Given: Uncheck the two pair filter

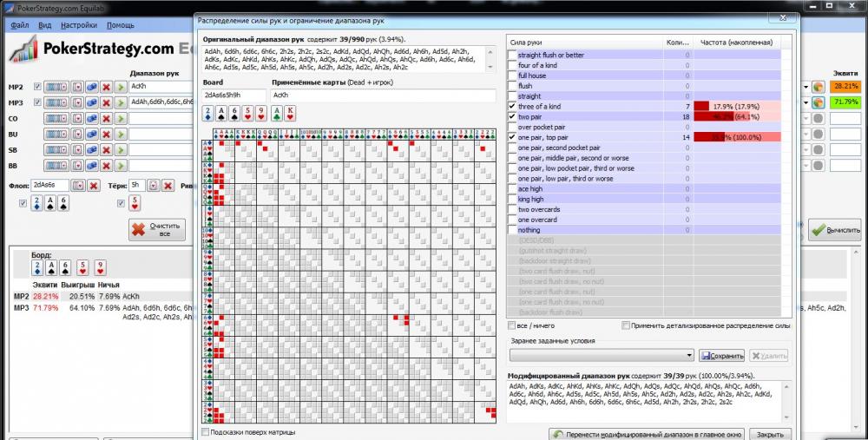Looking at the screenshot, I should pos(512,117).
